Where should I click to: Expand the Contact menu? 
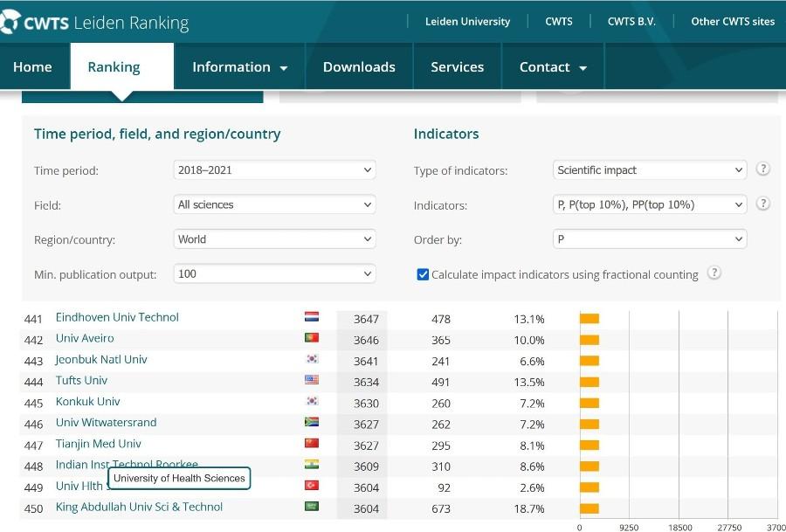coord(553,66)
